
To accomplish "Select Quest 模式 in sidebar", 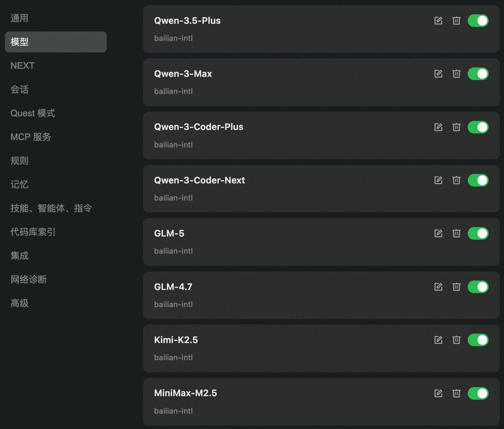I will tap(33, 113).
